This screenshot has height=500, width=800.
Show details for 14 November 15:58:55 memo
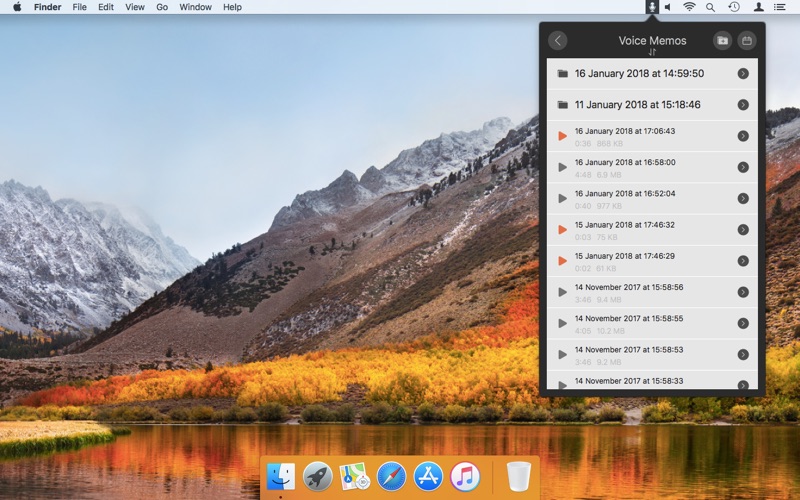point(743,323)
